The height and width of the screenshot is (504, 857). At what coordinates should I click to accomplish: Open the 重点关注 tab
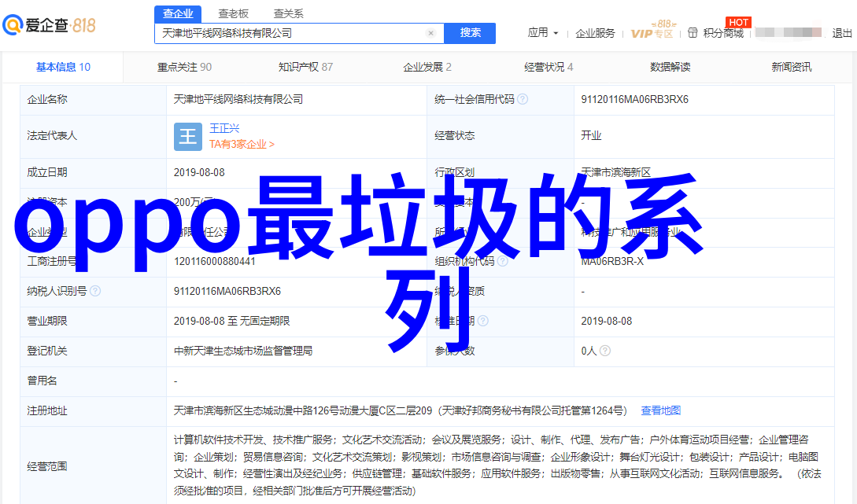[185, 67]
